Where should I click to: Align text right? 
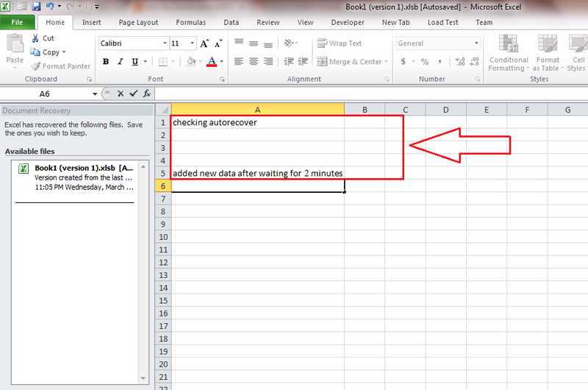pyautogui.click(x=268, y=61)
